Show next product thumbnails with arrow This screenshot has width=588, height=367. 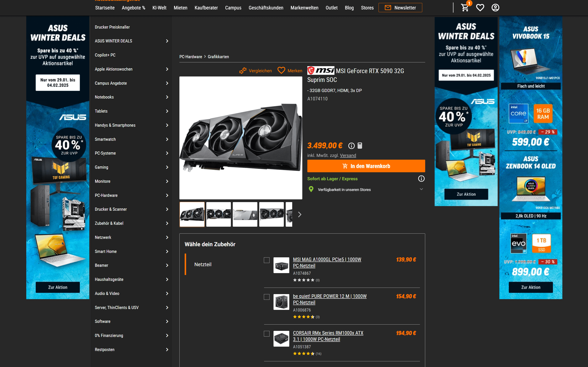tap(300, 214)
